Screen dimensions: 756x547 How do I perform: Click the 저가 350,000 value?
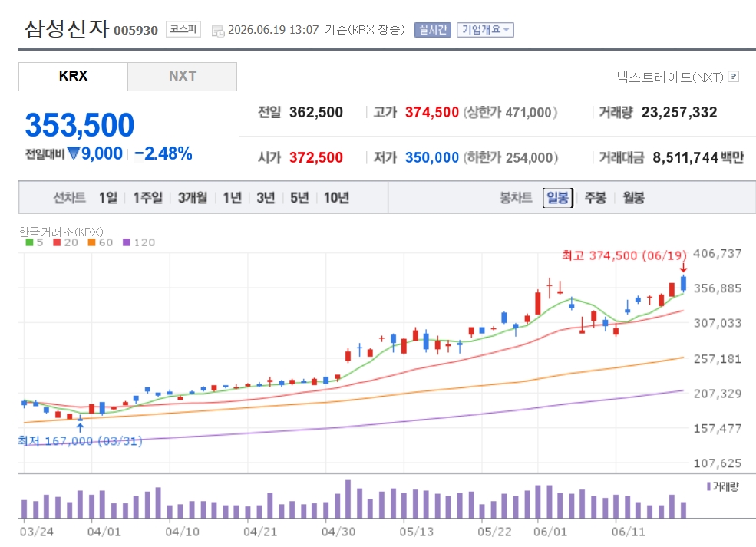click(431, 157)
